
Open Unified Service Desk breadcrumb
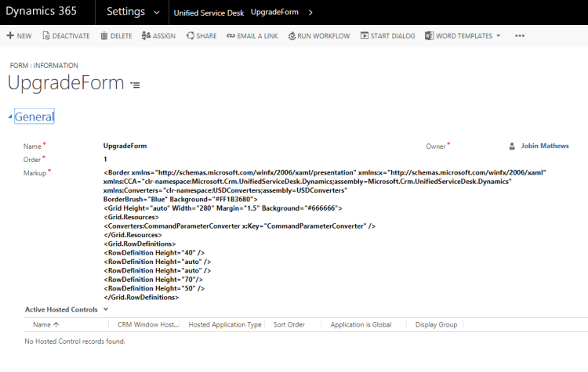pos(209,13)
